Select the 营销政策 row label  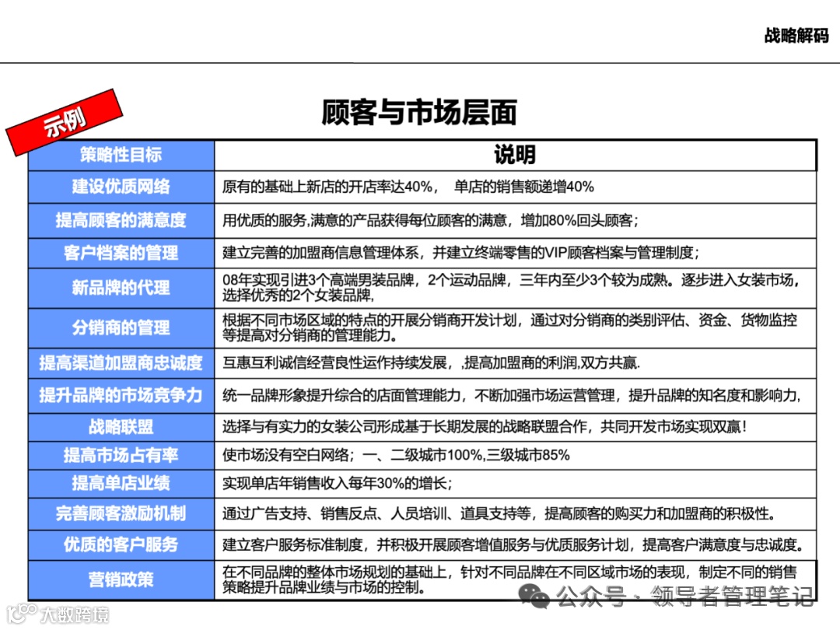[x=121, y=579]
